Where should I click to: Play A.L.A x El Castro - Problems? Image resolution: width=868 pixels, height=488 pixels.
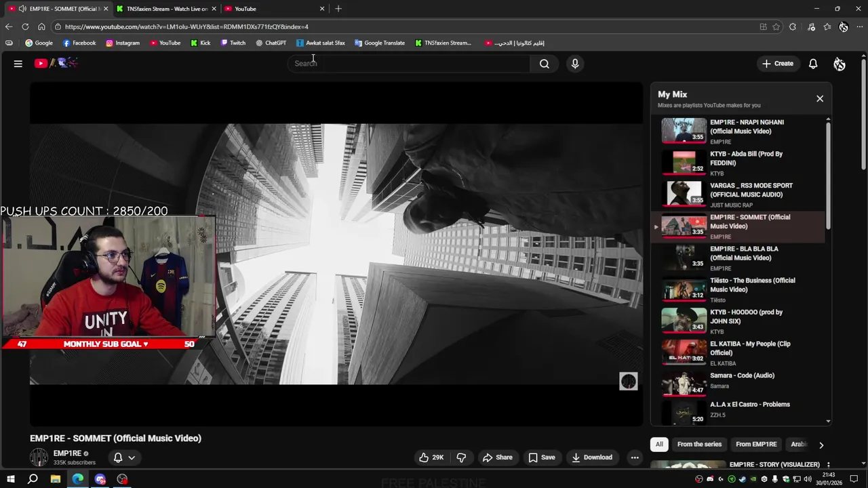738,413
